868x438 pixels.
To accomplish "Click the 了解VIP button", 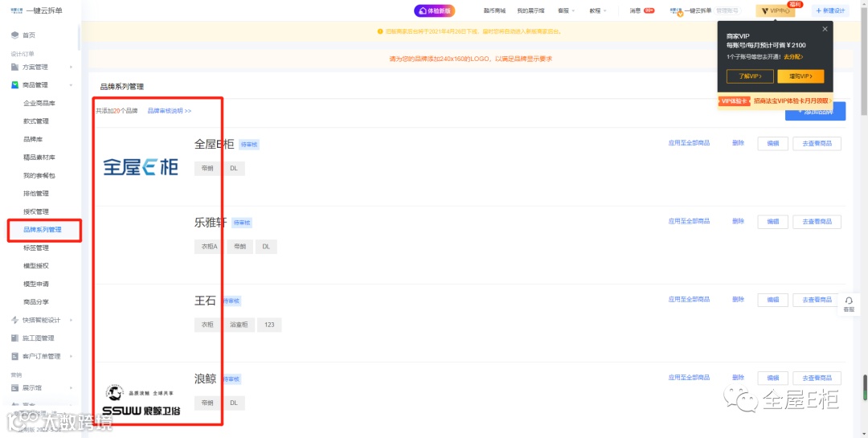I will (x=750, y=76).
